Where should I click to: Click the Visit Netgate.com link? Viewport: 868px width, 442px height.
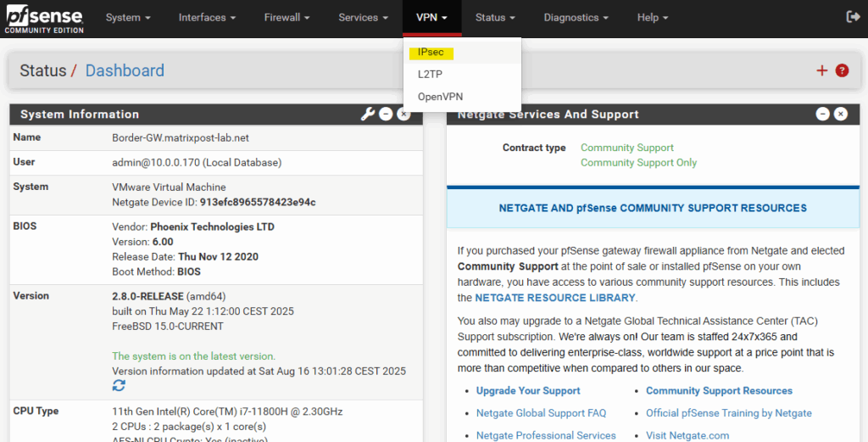[687, 435]
